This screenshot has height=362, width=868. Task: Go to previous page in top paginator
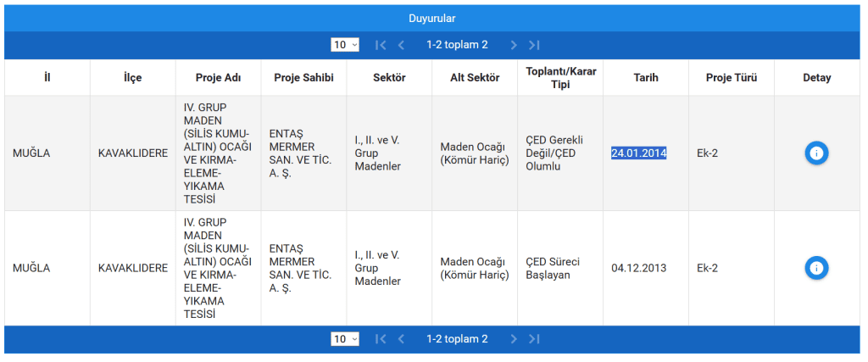(x=401, y=45)
